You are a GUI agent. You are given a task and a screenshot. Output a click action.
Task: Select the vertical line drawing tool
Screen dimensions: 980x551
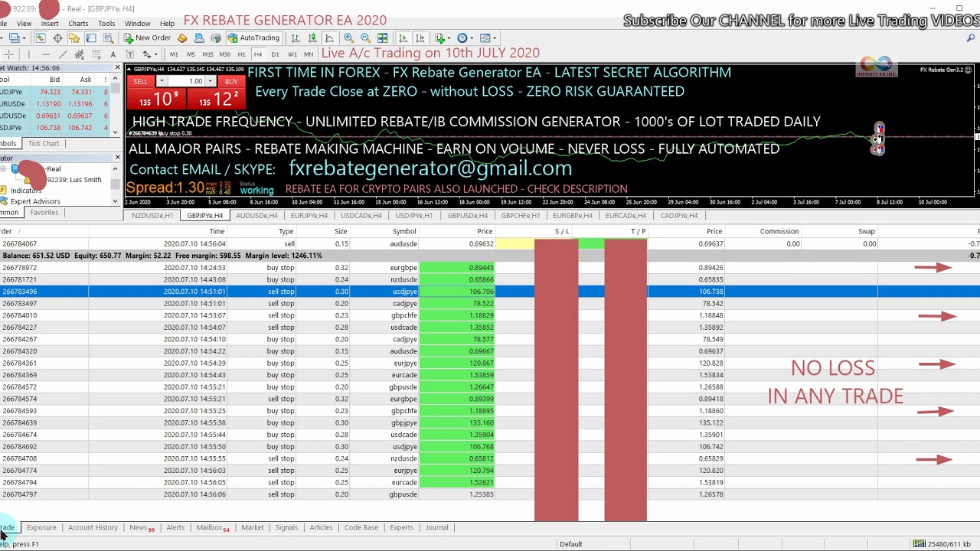[29, 54]
